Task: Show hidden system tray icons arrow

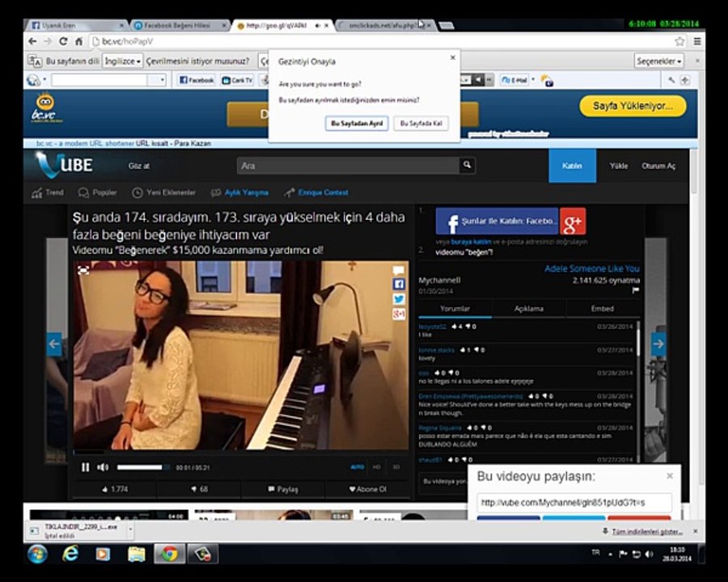Action: [x=610, y=554]
